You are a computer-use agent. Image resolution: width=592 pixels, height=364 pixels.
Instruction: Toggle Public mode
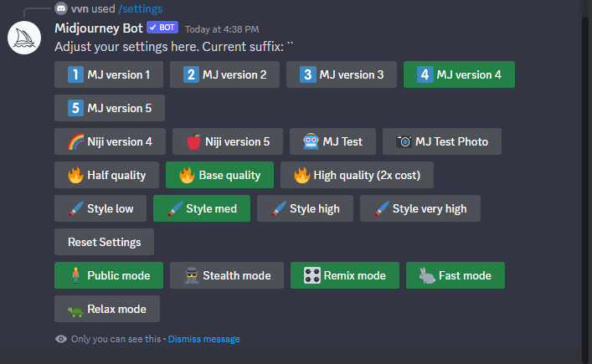109,275
